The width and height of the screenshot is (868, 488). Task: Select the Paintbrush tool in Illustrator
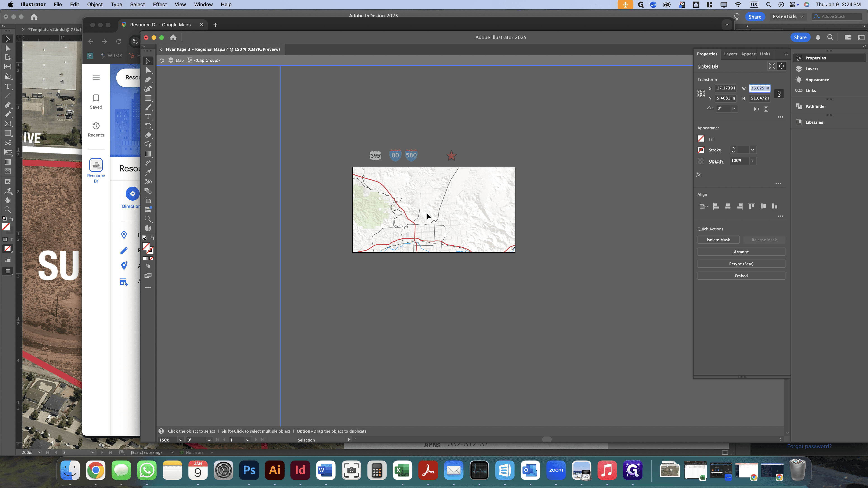pos(148,108)
